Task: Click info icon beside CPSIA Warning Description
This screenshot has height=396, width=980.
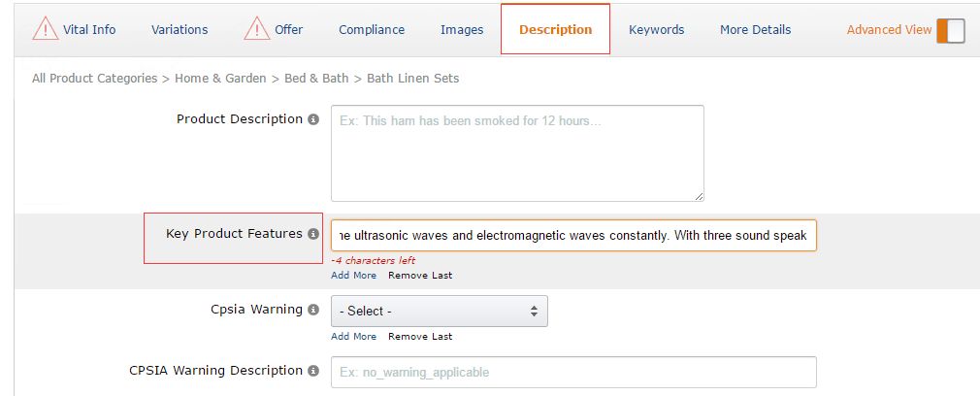Action: pos(313,371)
